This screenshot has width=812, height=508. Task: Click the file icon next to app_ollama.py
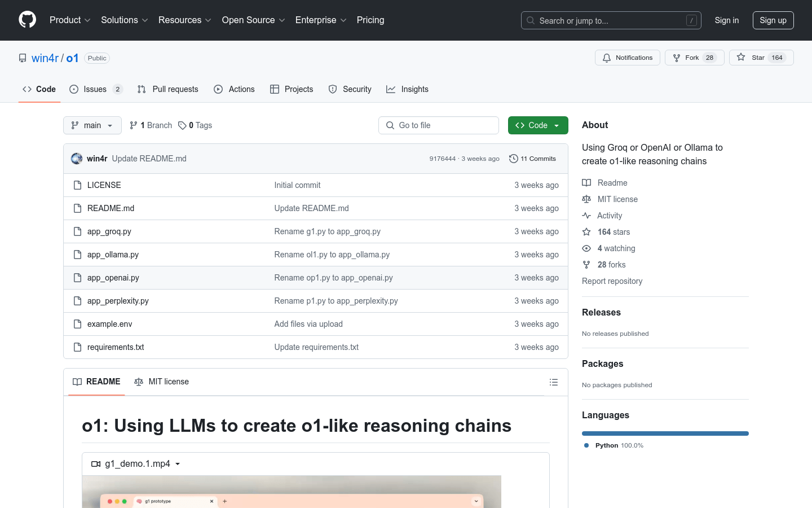tap(78, 255)
